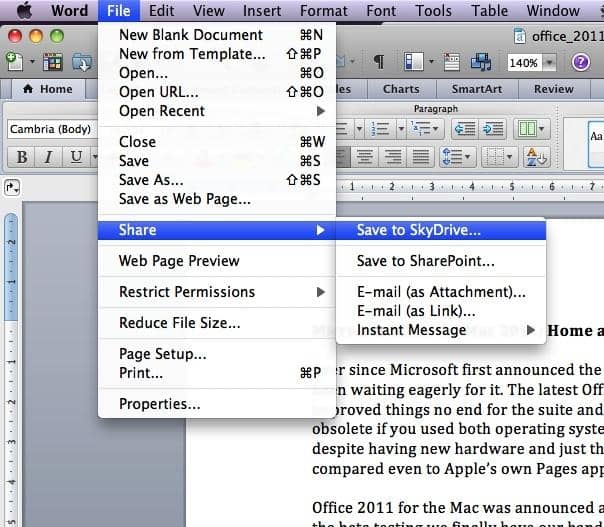This screenshot has height=527, width=604.
Task: Toggle show paragraph marks icon
Action: [379, 61]
